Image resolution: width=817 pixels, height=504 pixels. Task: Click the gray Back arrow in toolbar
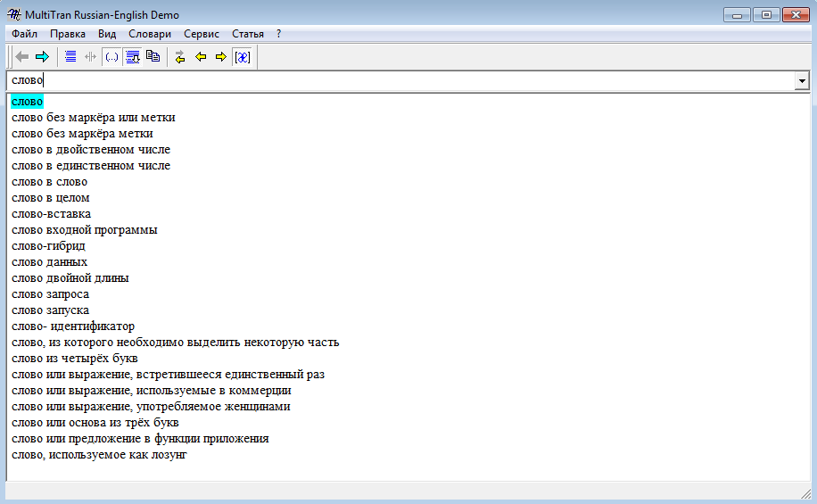tap(22, 57)
